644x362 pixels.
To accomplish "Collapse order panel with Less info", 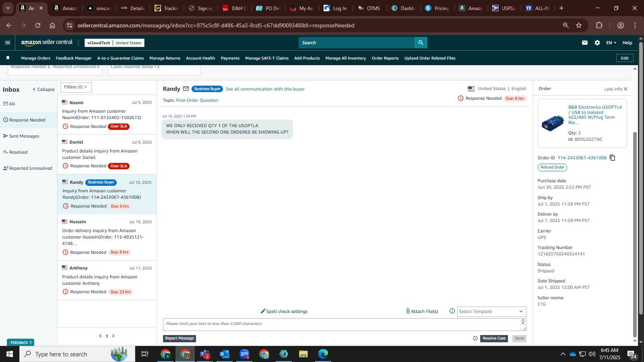I will [x=615, y=89].
